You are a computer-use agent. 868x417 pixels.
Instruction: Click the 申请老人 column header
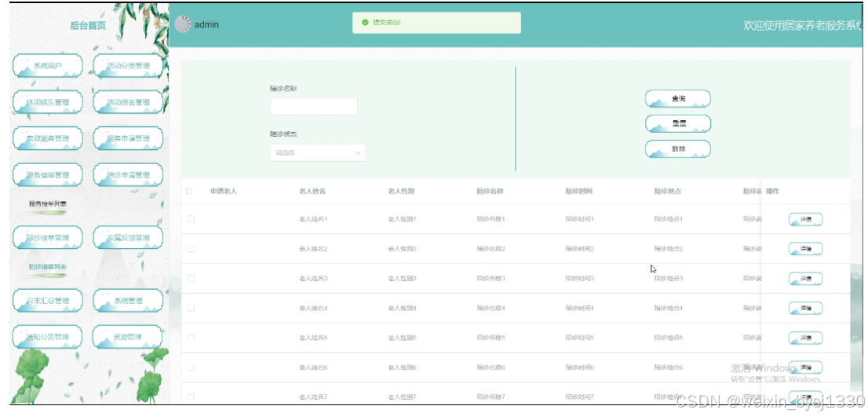pyautogui.click(x=224, y=192)
